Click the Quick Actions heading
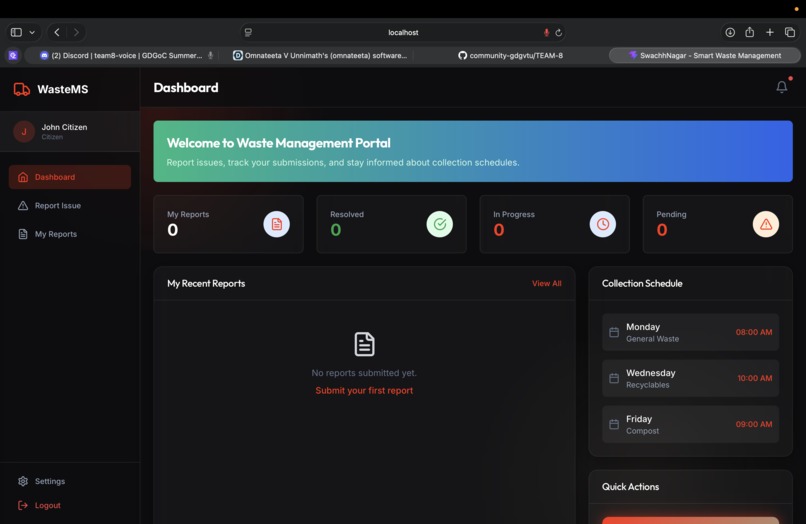 tap(630, 486)
